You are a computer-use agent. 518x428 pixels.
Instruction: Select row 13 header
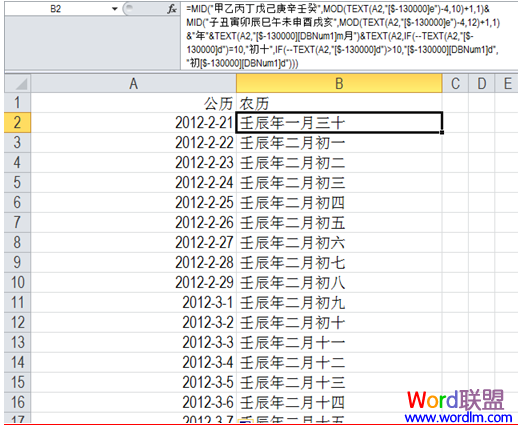click(17, 343)
